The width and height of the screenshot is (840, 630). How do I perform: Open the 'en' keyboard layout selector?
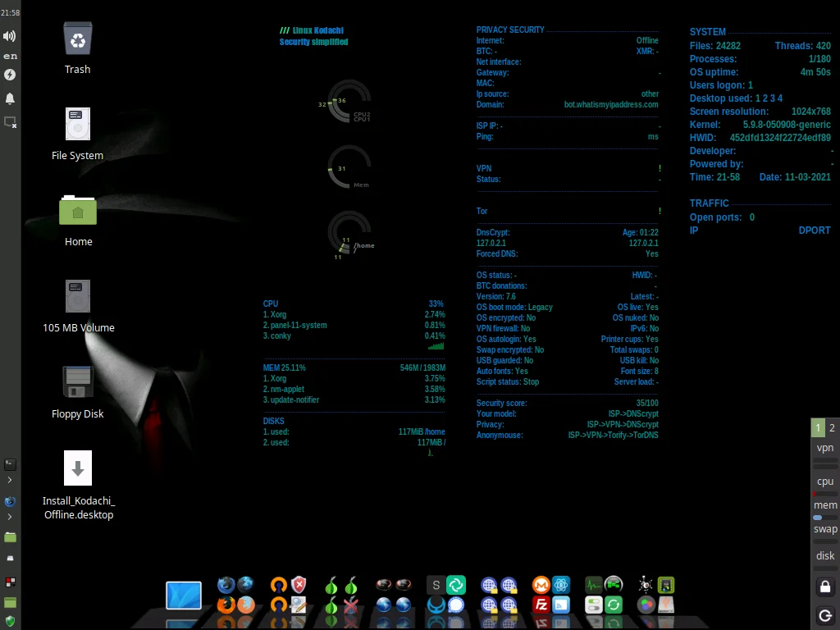[x=10, y=56]
